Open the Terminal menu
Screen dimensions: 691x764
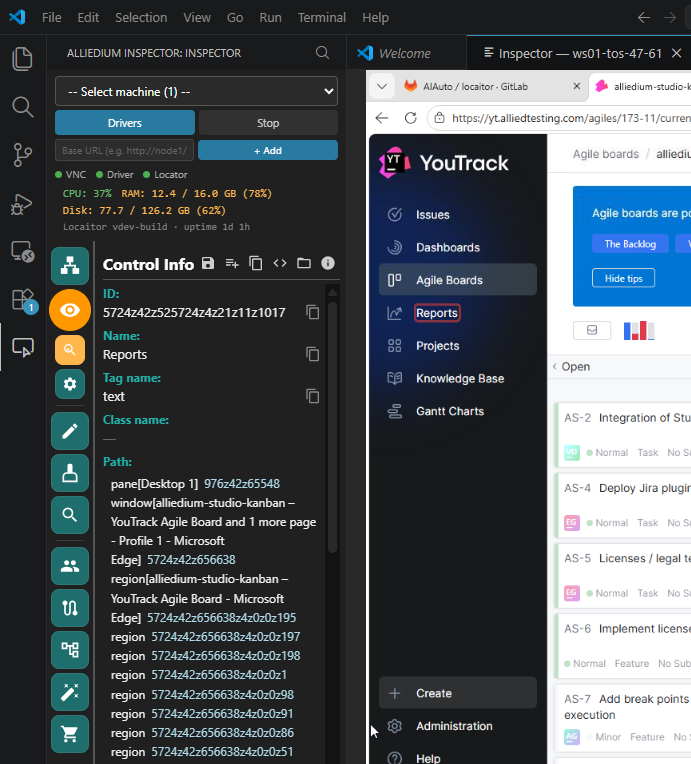[x=322, y=18]
